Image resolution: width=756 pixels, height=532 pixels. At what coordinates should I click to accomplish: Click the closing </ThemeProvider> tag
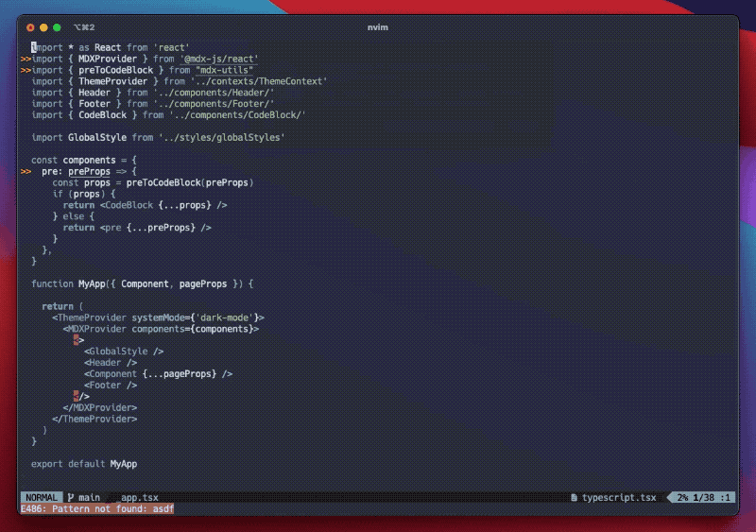[x=94, y=420]
